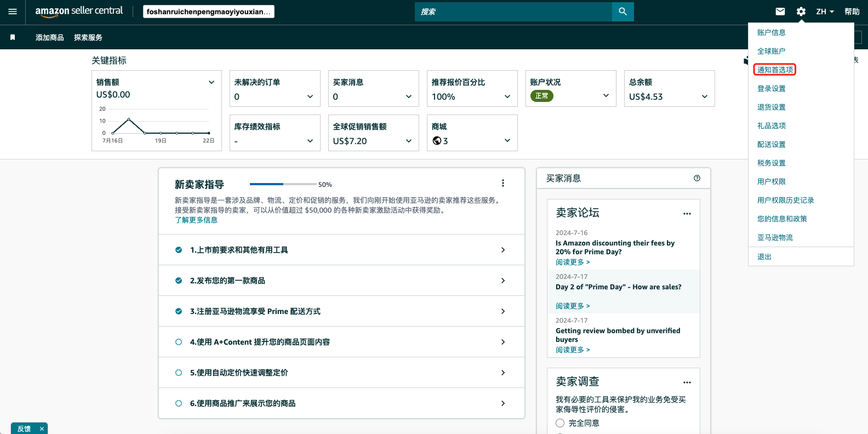Select 礼品选项 from settings menu
This screenshot has width=868, height=434.
point(772,125)
